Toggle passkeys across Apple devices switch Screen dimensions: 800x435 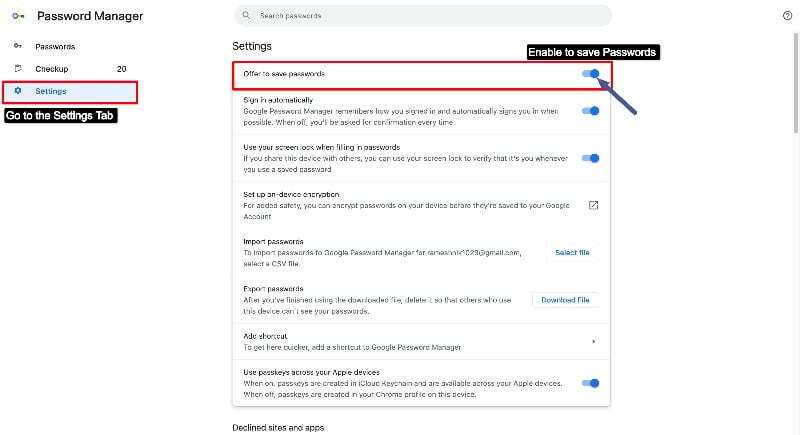tap(590, 383)
